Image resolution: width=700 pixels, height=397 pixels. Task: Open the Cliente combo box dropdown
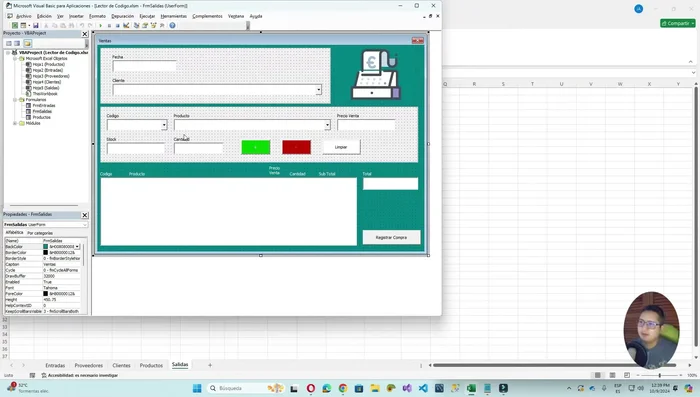tap(318, 90)
